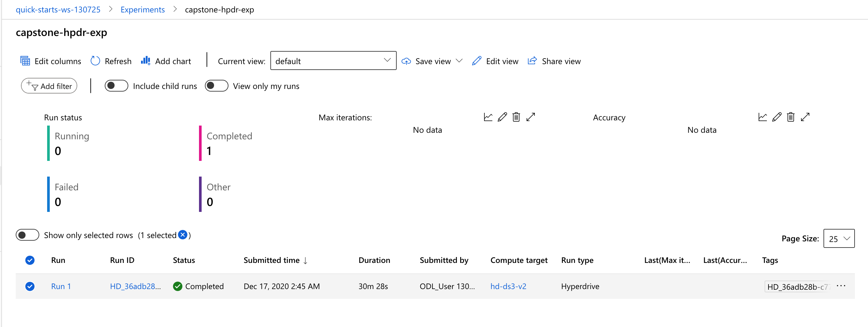The height and width of the screenshot is (327, 868).
Task: Click the pencil edit icon on Max iterations tile
Action: point(502,117)
